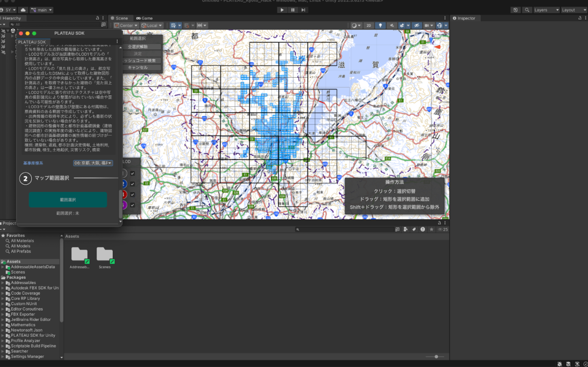
Task: Click the Step frame button
Action: click(303, 10)
